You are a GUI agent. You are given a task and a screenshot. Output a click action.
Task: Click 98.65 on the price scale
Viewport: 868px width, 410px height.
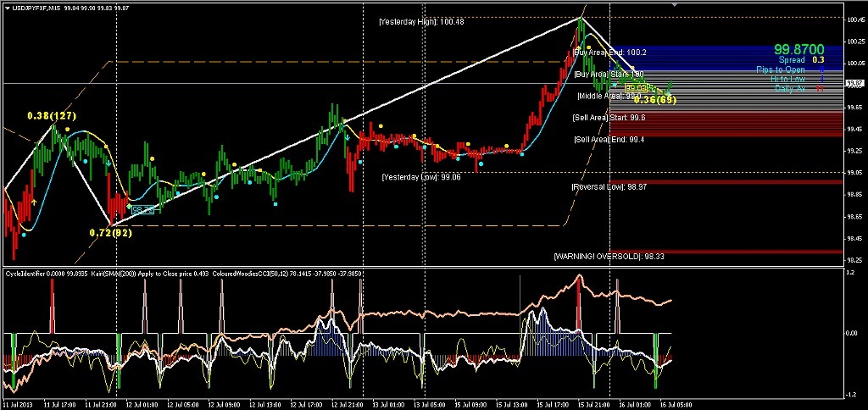854,216
